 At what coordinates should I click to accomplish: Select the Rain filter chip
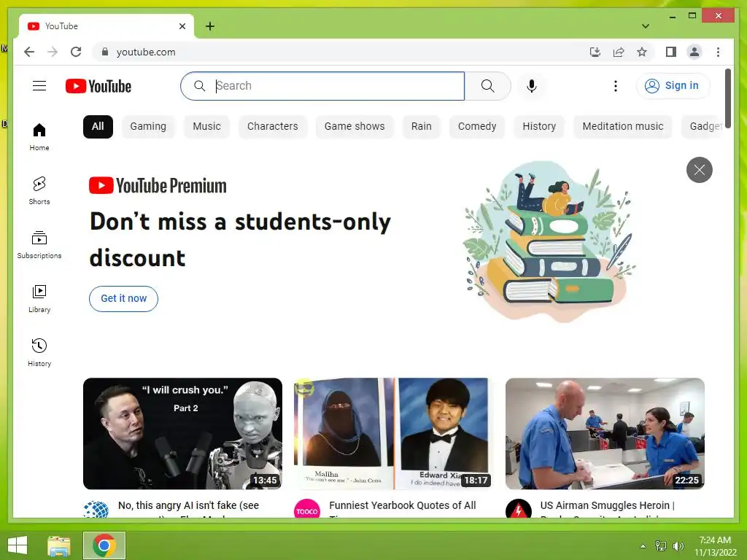tap(421, 127)
